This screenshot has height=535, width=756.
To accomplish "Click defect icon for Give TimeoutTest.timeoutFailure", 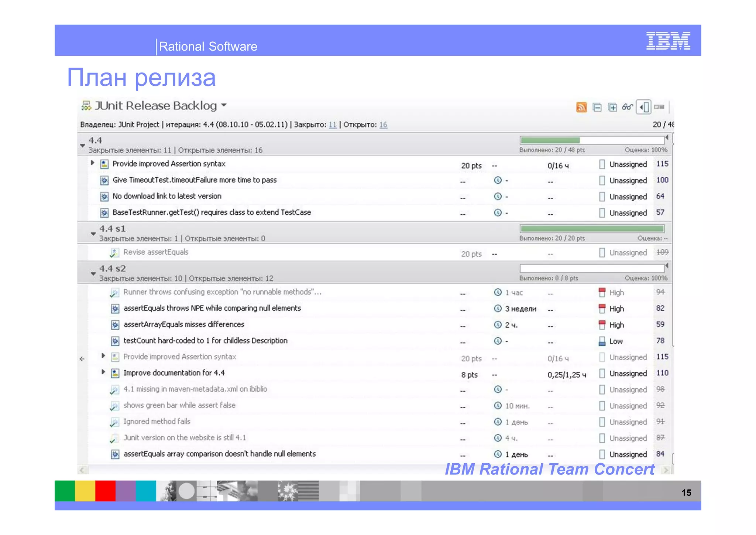I will (104, 181).
